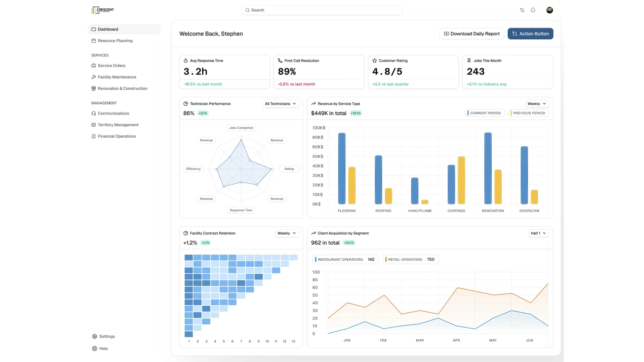Click the First-Call Resolution phone icon
644x362 pixels.
point(280,60)
